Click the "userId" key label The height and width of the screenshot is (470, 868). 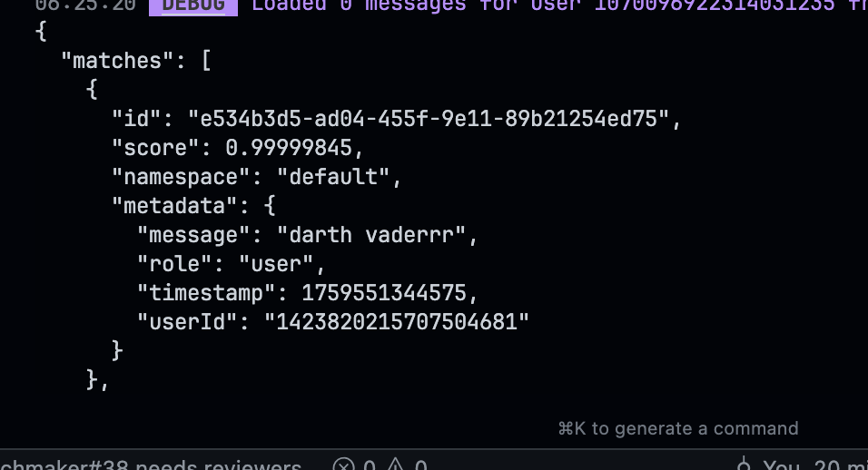pos(187,321)
